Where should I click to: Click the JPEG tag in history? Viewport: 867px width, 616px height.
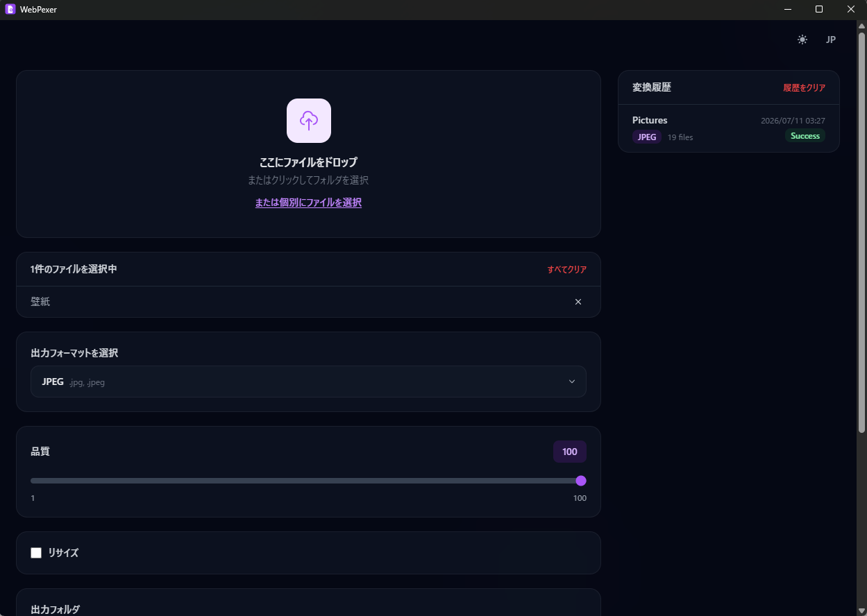(647, 137)
